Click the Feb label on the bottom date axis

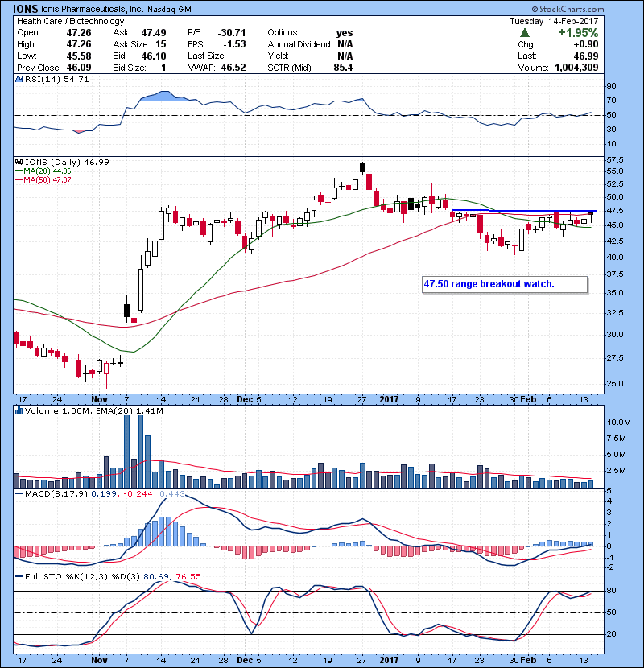pos(528,660)
